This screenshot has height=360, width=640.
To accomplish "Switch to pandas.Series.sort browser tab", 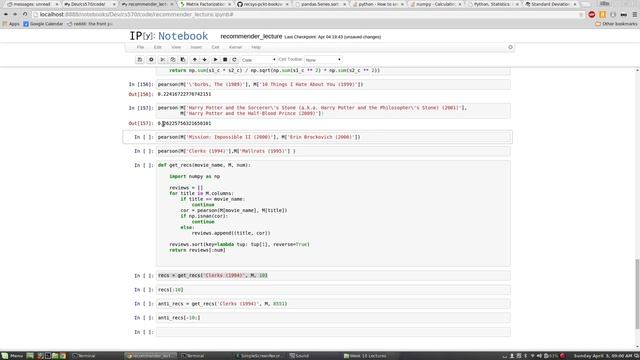I will coord(321,4).
